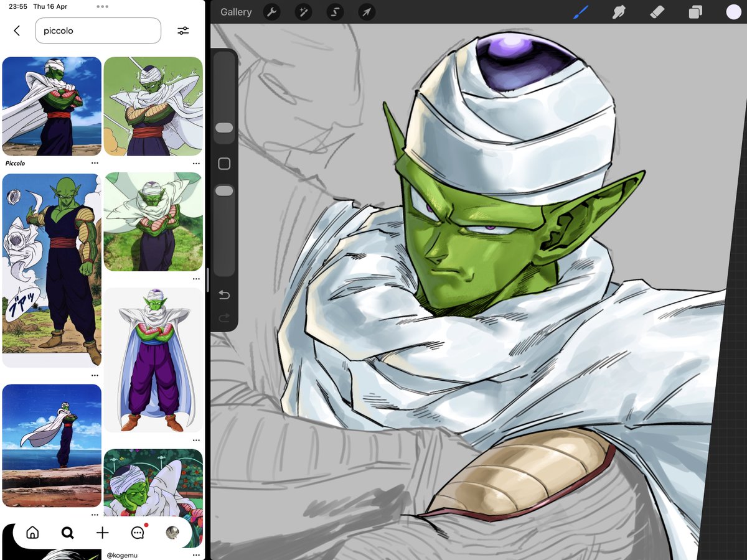
Task: Tap the status bar time 23:55
Action: 17,6
